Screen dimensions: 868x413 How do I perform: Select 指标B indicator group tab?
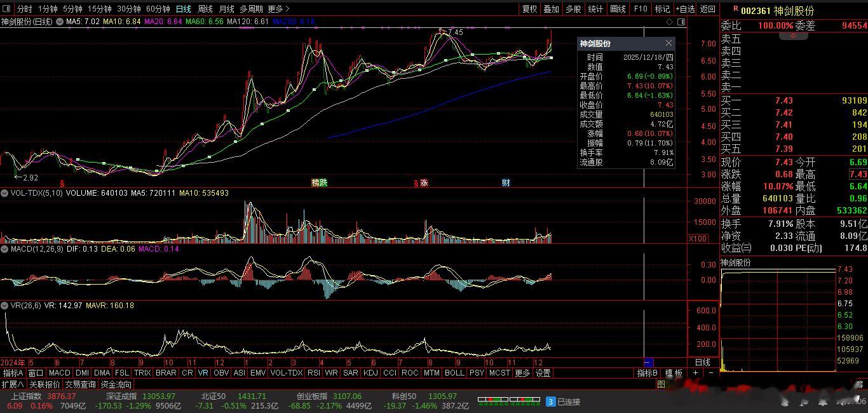point(648,373)
